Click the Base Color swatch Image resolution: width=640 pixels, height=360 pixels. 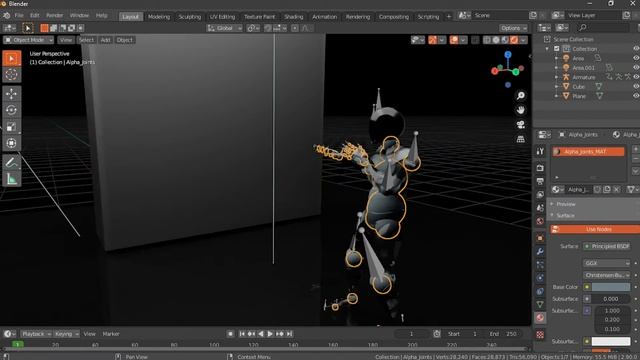point(611,287)
